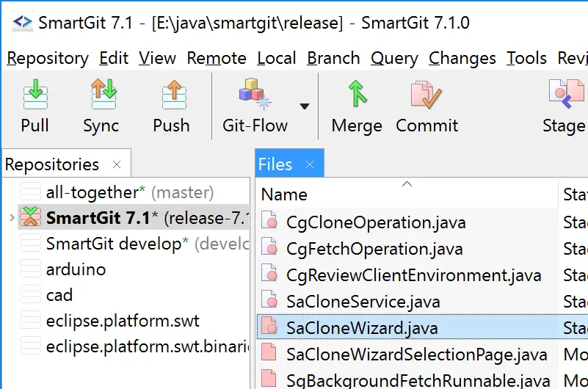Click the CgReviewClientEnvironment.java file icon
The height and width of the screenshot is (389, 588).
pyautogui.click(x=269, y=273)
